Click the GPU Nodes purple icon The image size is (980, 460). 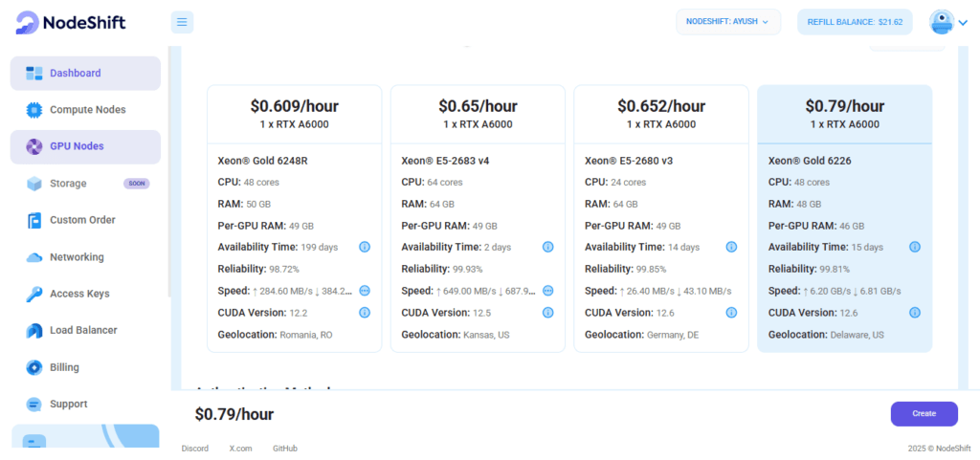click(x=33, y=146)
